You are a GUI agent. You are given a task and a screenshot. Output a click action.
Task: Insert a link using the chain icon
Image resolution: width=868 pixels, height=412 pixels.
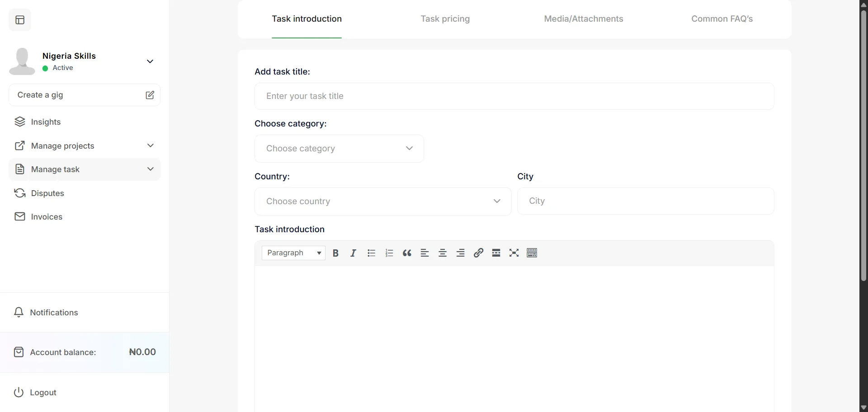click(478, 253)
